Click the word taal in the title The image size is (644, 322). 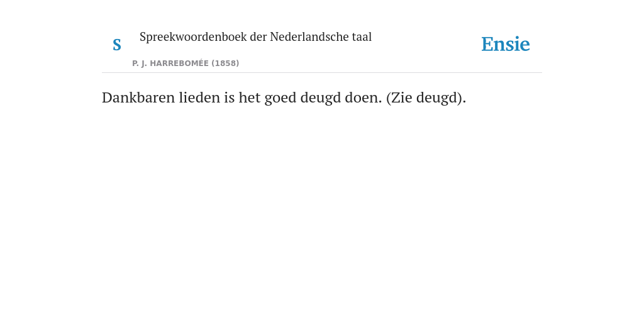tap(362, 36)
